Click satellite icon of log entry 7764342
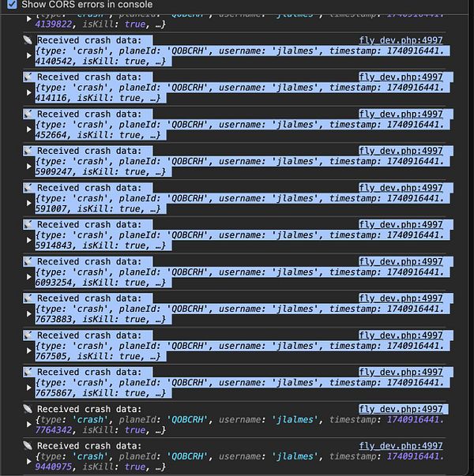This screenshot has width=474, height=476. (28, 409)
